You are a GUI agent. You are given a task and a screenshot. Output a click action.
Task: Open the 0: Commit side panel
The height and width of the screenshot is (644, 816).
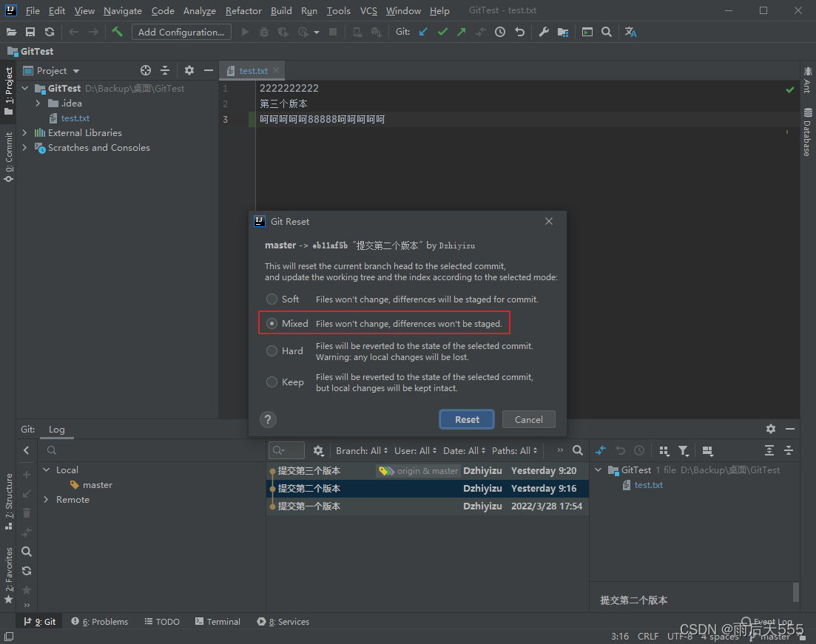pos(8,157)
